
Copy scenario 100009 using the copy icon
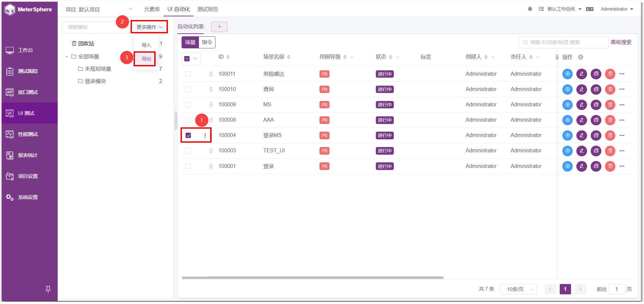(596, 105)
